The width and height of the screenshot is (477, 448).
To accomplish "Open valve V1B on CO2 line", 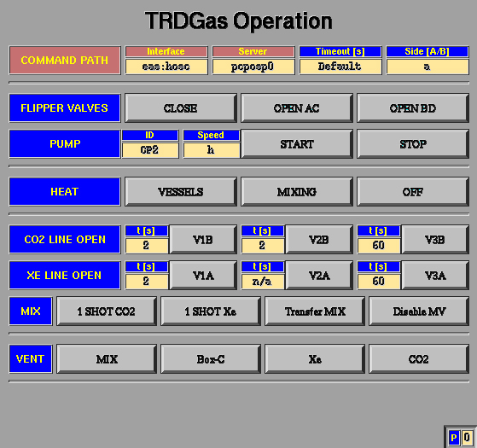I will coord(203,240).
